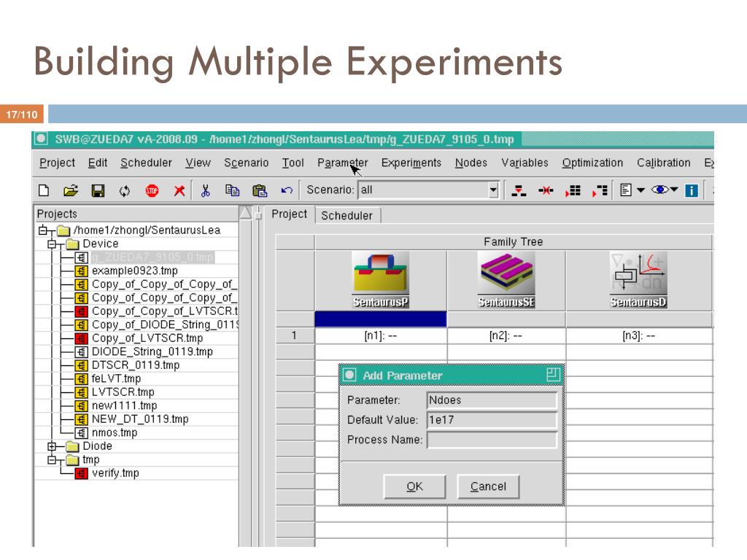Screen dimensions: 747x560
Task: Click Cancel in Add Parameter dialog
Action: (x=488, y=486)
